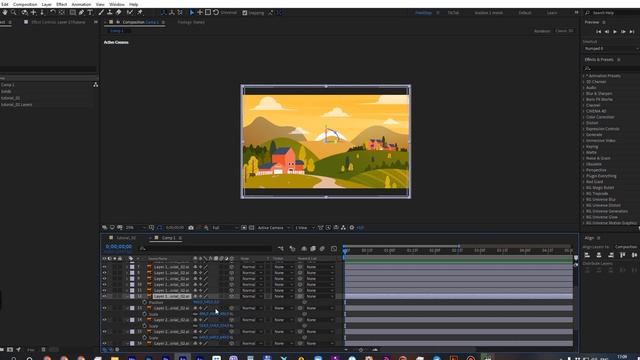Open composition flowchart icon in viewer bar
Screen dimensions: 640x360
(x=343, y=228)
